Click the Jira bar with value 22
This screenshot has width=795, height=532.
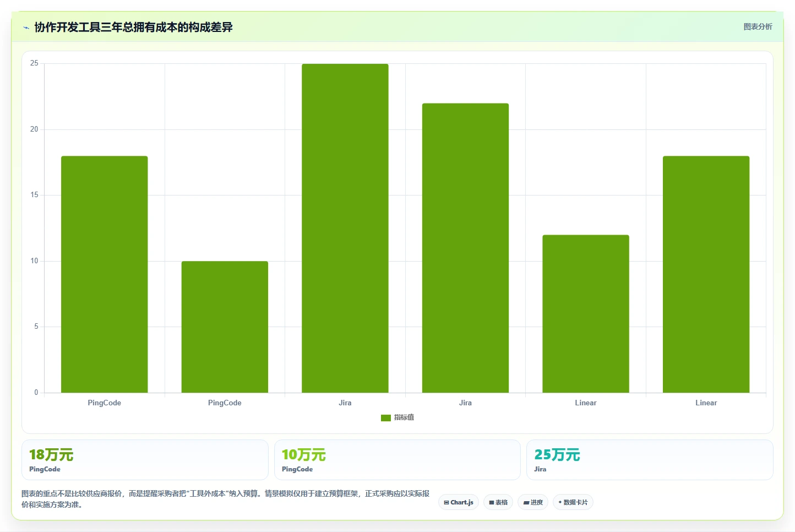[465, 248]
